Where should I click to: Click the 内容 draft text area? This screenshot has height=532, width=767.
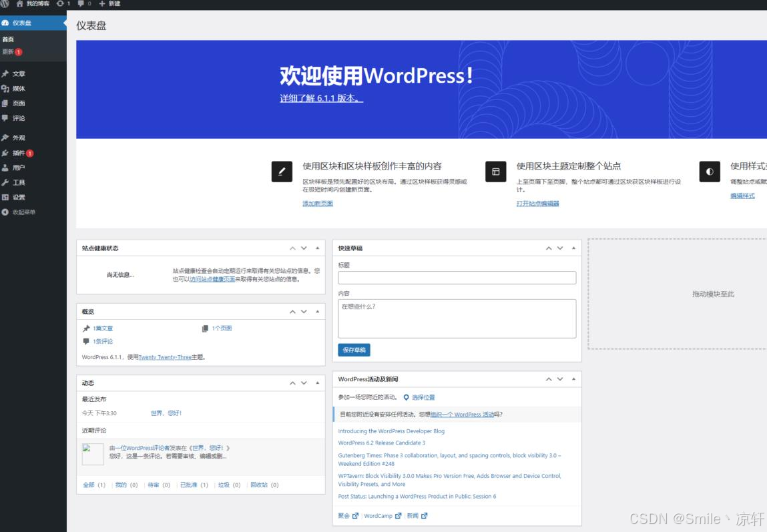(x=457, y=319)
